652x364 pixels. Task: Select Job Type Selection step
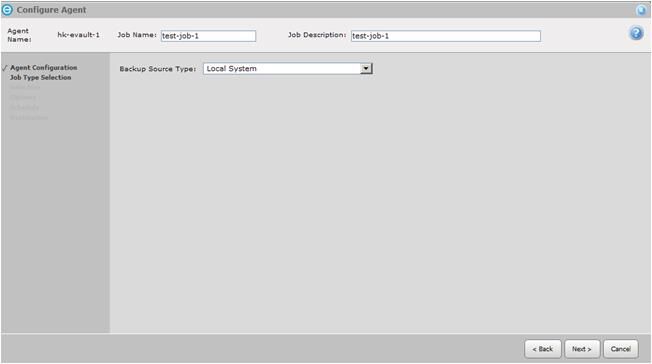click(41, 77)
